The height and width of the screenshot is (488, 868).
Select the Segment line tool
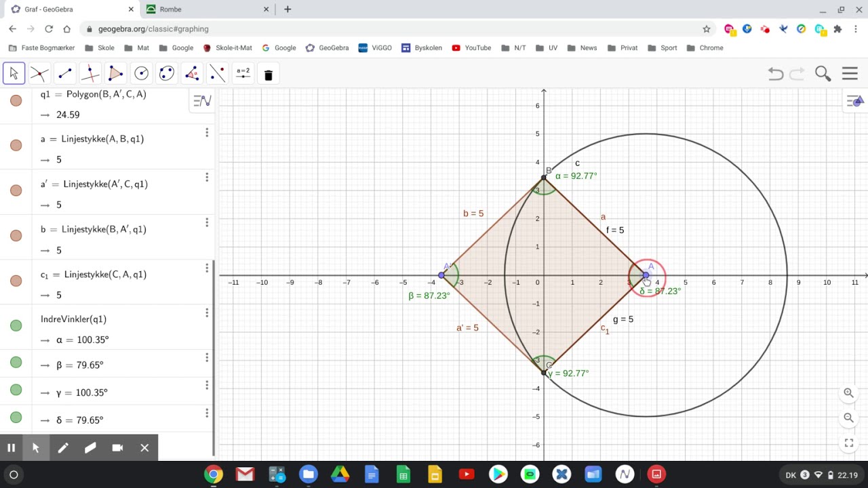click(65, 74)
